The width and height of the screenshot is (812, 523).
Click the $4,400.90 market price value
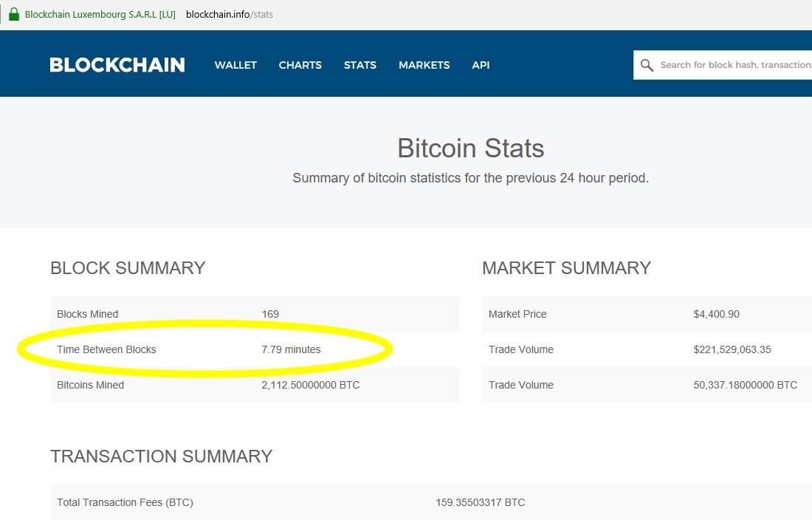[x=716, y=314]
